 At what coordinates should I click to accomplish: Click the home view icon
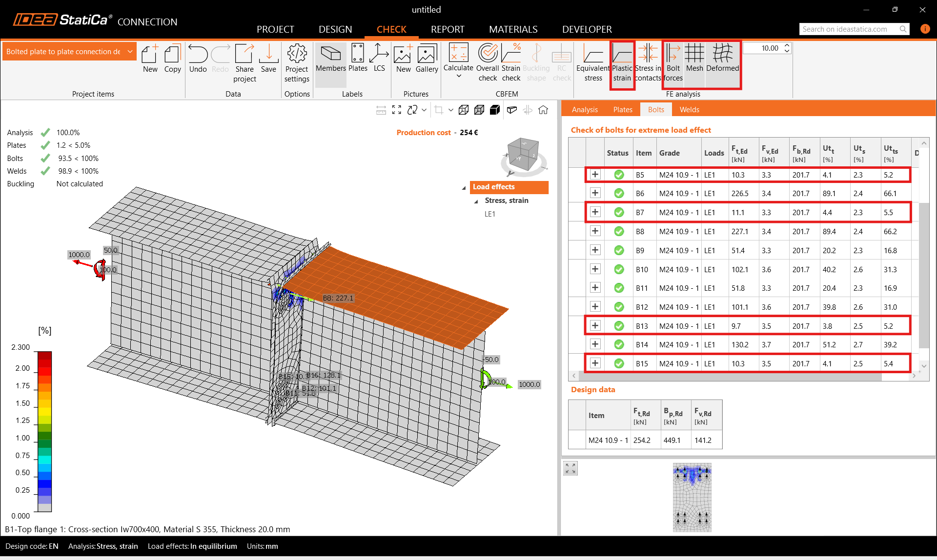point(543,110)
